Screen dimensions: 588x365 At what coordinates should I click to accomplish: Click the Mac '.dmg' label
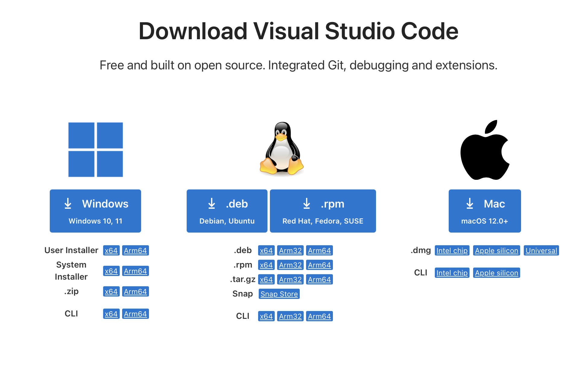pos(421,250)
